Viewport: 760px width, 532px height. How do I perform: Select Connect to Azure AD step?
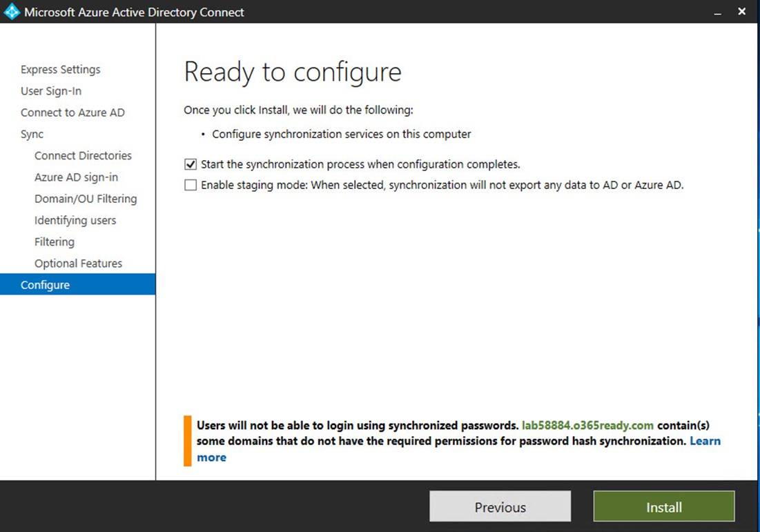[72, 112]
